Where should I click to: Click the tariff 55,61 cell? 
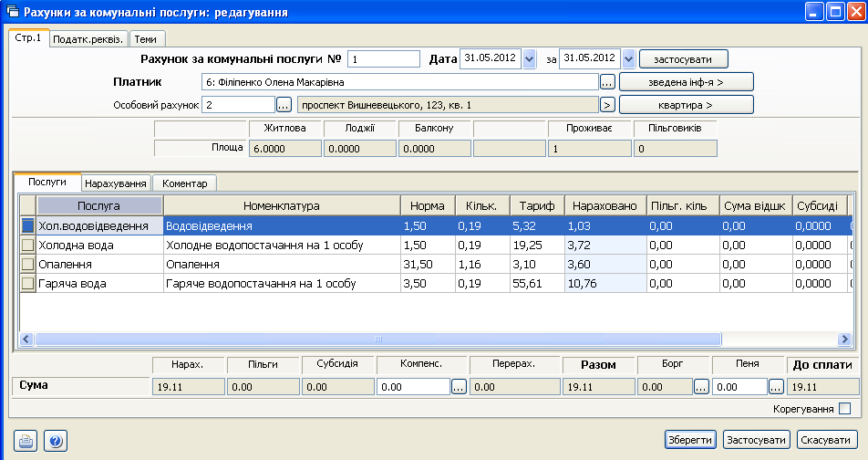click(537, 283)
